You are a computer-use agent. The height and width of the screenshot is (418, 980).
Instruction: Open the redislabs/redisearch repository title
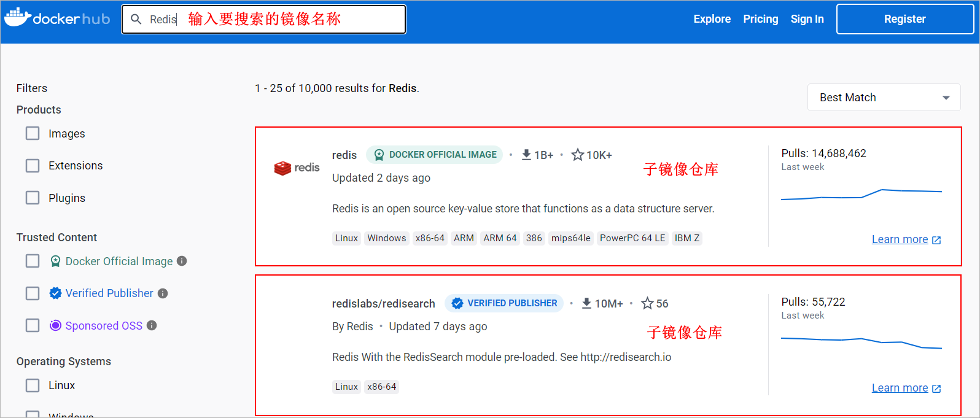click(x=383, y=304)
